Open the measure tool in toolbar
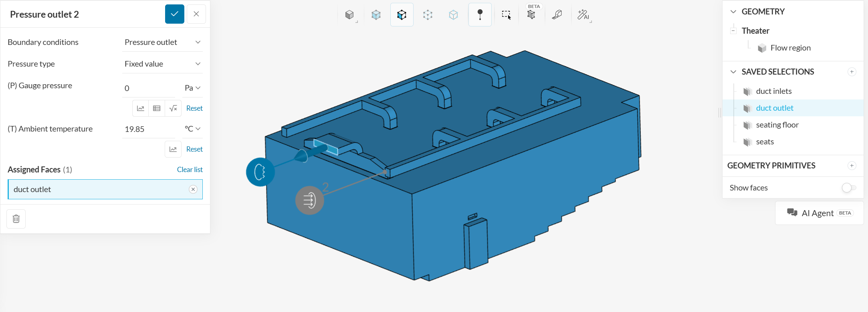Viewport: 868px width, 312px height. point(557,15)
